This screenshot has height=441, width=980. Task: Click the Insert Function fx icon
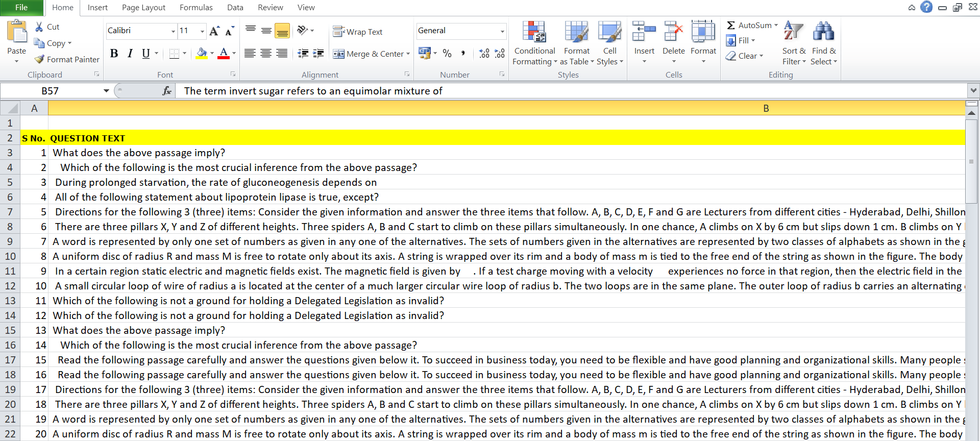click(x=166, y=91)
